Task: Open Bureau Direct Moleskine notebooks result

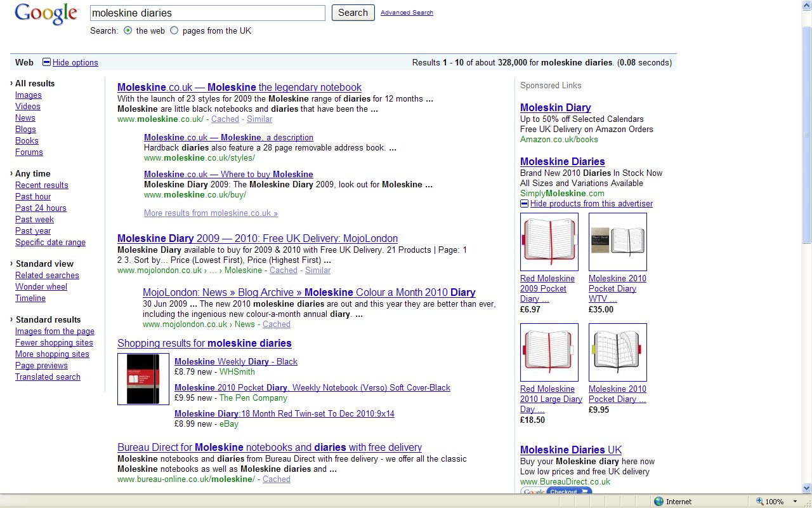Action: (x=270, y=448)
